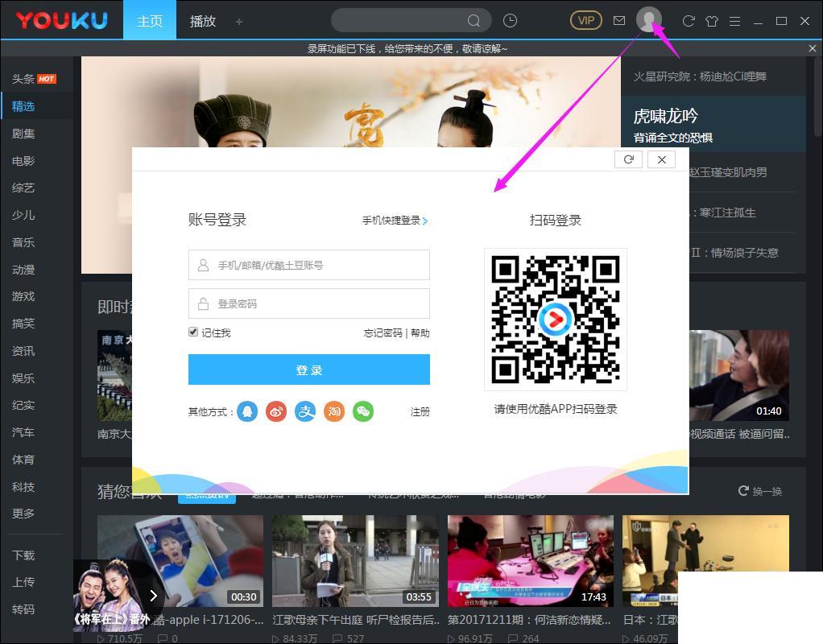Click the search magnifier icon
823x644 pixels.
coord(474,19)
